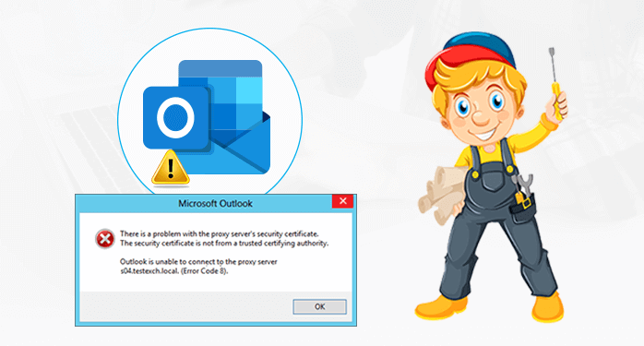
Task: Click text 's04.testexch.local. (Error Code 8).'
Action: click(x=173, y=270)
